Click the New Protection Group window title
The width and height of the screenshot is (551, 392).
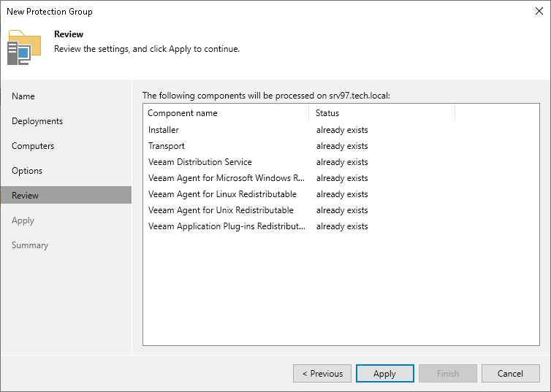tap(50, 12)
